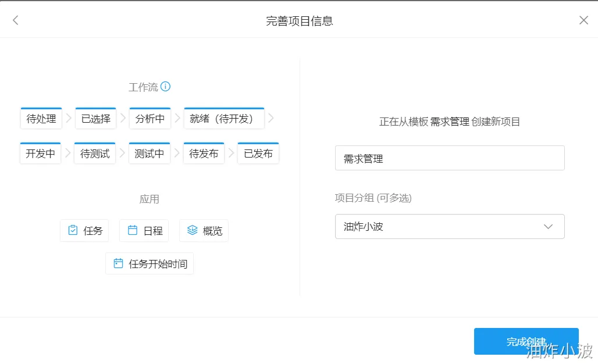The width and height of the screenshot is (598, 364).
Task: Click the 概览 layers icon
Action: [192, 230]
